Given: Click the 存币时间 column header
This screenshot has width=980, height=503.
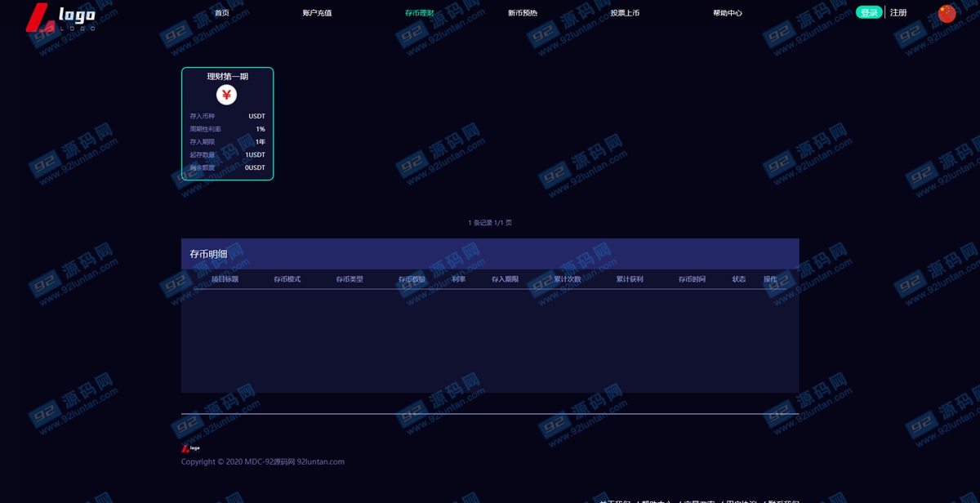Looking at the screenshot, I should coord(692,279).
